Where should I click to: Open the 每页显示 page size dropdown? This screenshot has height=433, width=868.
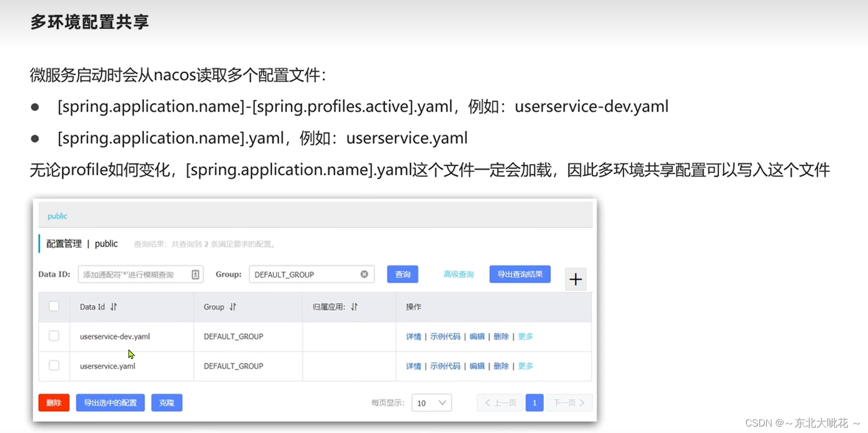tap(432, 403)
